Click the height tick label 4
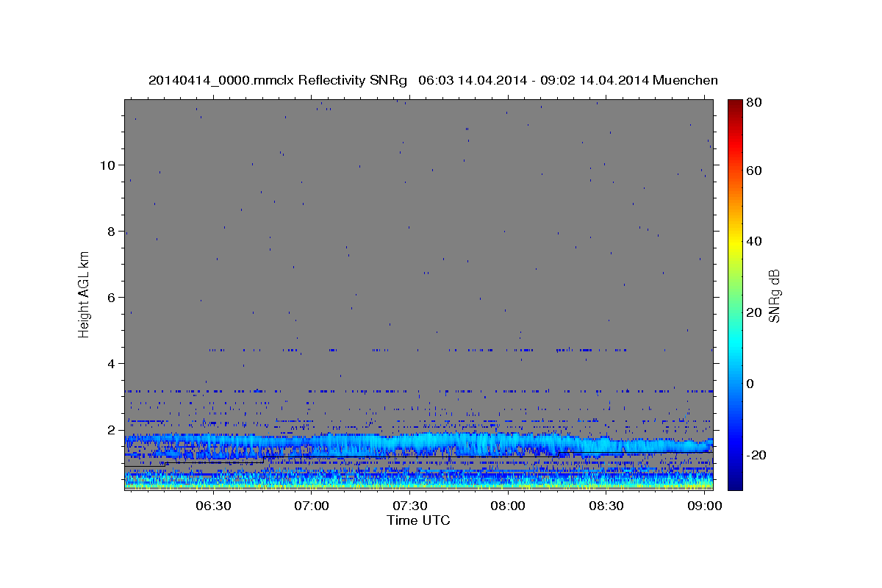The height and width of the screenshot is (588, 882). pyautogui.click(x=111, y=363)
